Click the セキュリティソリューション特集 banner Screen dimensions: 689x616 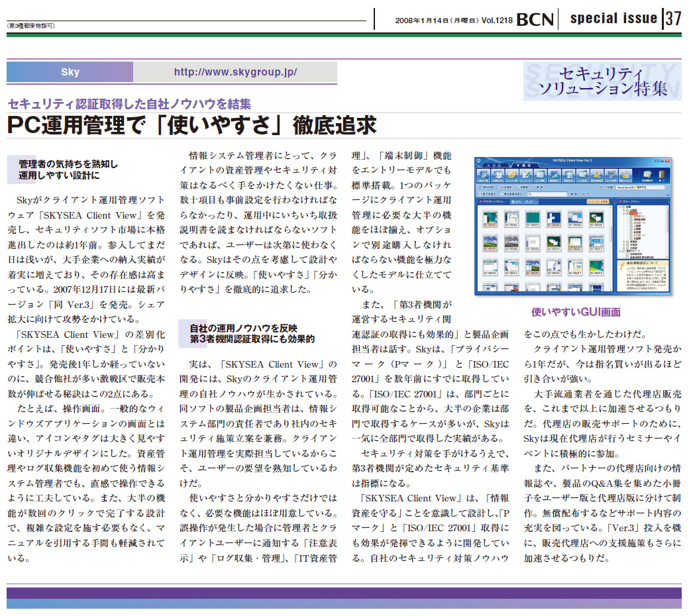(602, 81)
